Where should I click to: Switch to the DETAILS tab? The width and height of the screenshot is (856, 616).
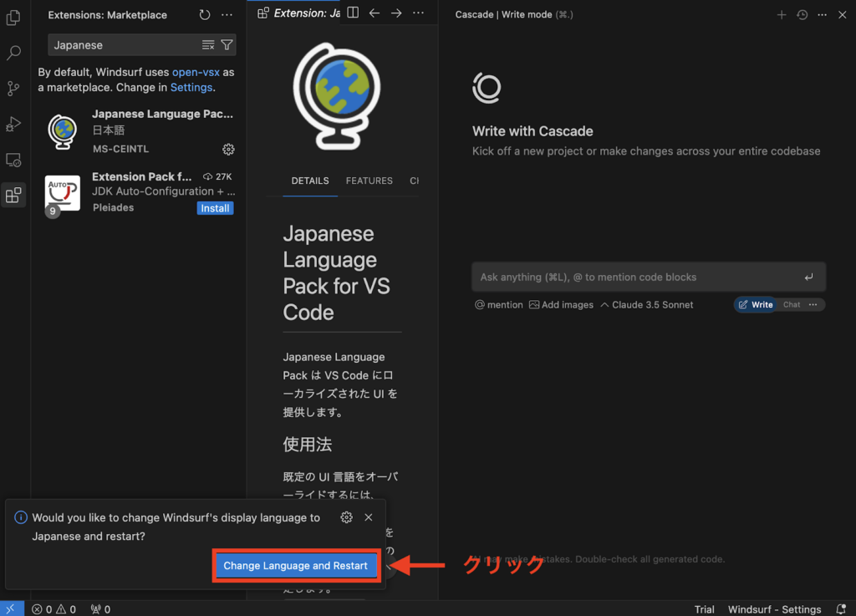pyautogui.click(x=310, y=181)
